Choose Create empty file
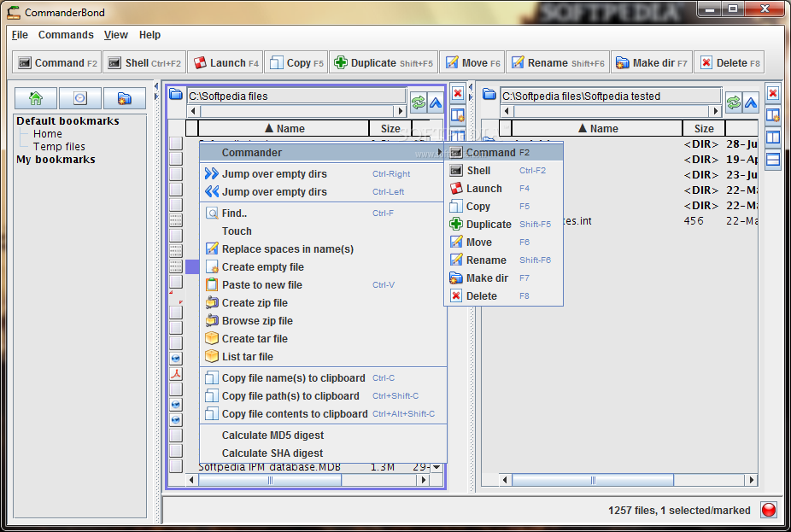The height and width of the screenshot is (532, 791). pyautogui.click(x=323, y=266)
